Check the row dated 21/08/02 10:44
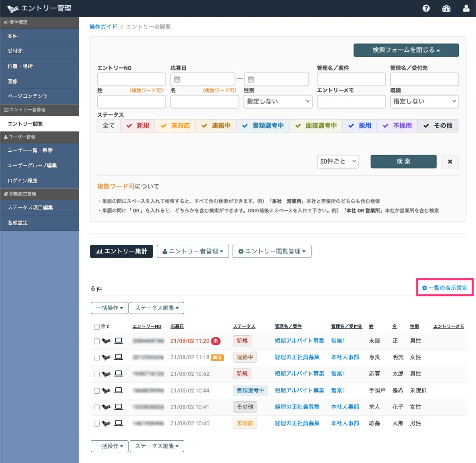This screenshot has width=476, height=463. pos(97,391)
